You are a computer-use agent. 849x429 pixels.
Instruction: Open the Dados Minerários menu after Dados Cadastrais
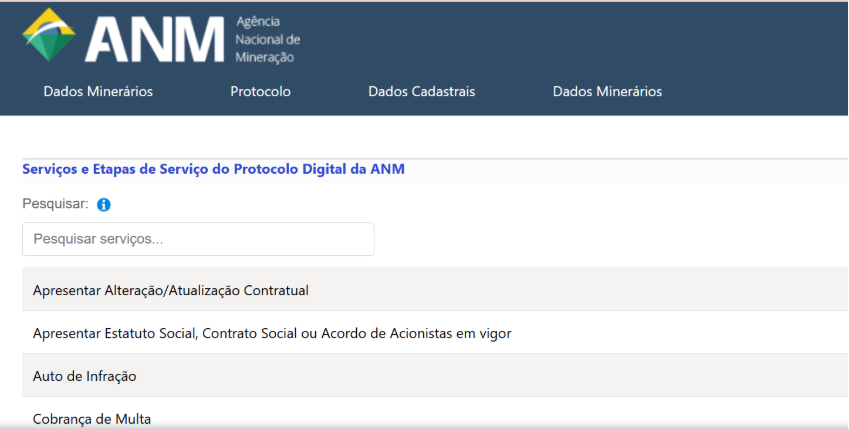(x=608, y=92)
